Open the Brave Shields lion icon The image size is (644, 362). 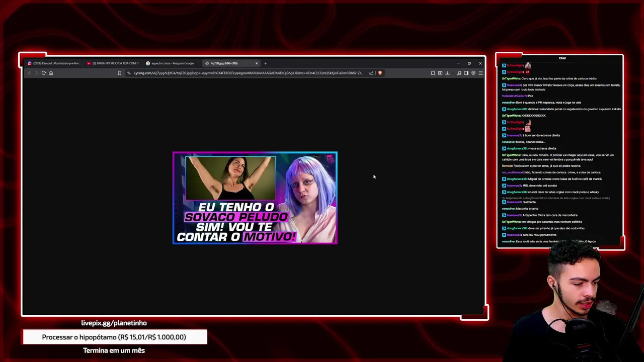(380, 73)
